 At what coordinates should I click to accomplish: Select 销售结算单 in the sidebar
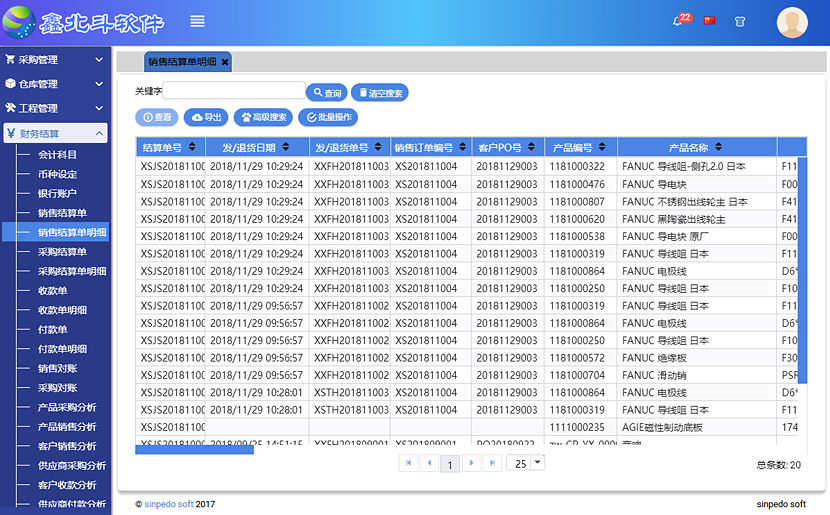pyautogui.click(x=62, y=213)
